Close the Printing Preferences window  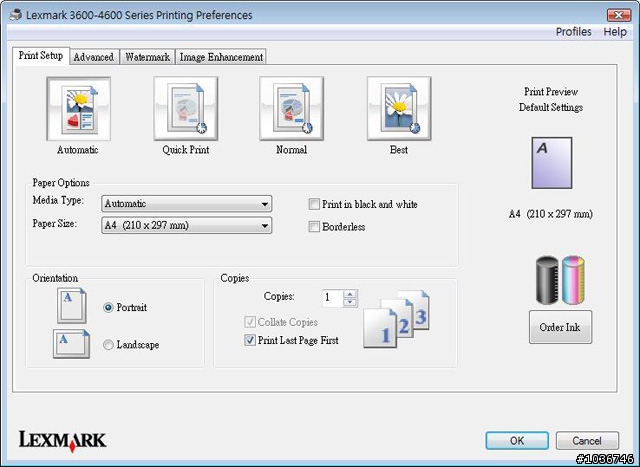(619, 15)
